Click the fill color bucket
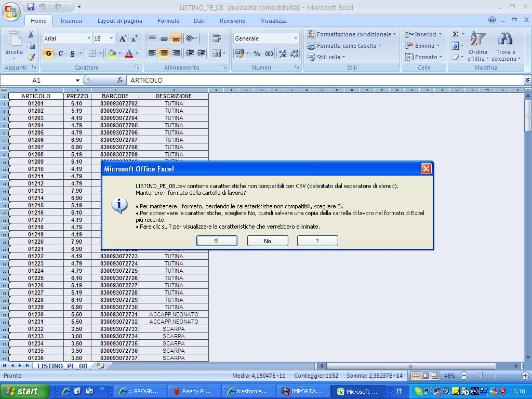 [x=111, y=54]
